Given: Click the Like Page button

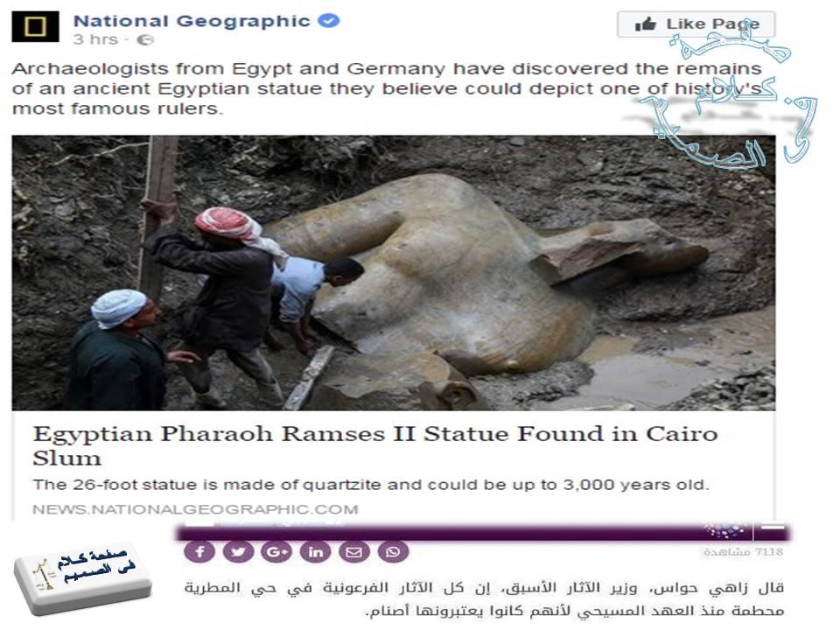Looking at the screenshot, I should (696, 24).
